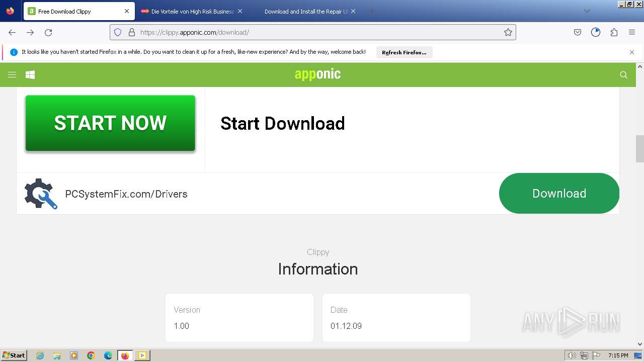Go back to the previous page
Screen dimensions: 644x362
[12, 32]
